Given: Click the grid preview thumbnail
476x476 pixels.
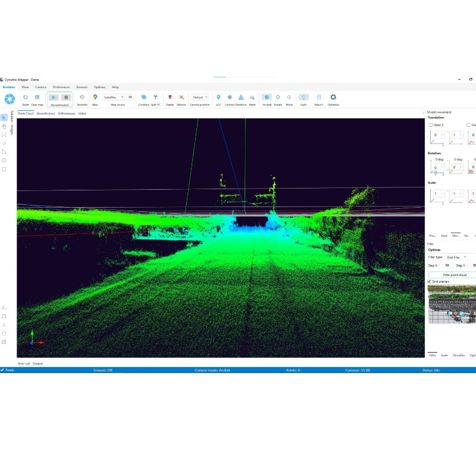Looking at the screenshot, I should [x=452, y=304].
